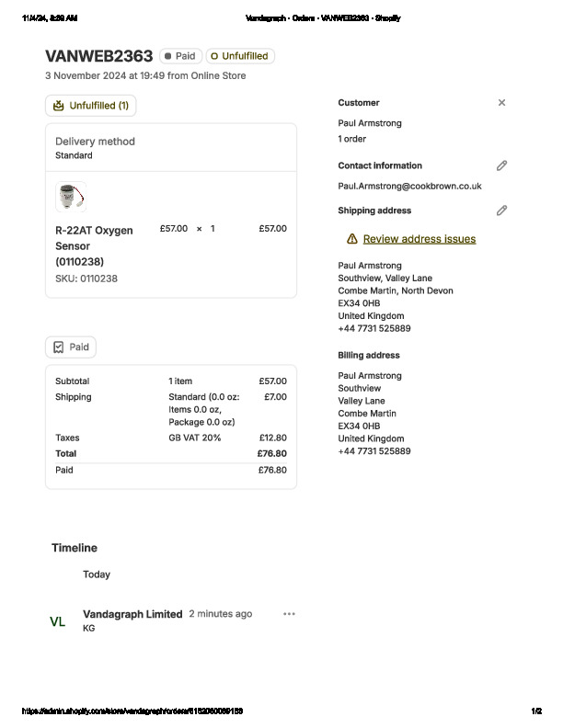Image resolution: width=563 pixels, height=728 pixels.
Task: Close the Customer panel
Action: pos(501,103)
